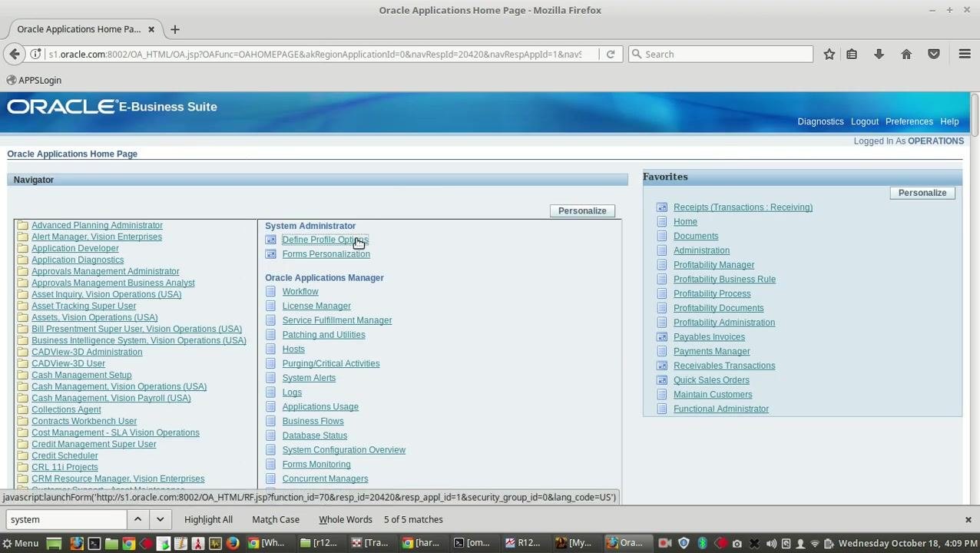Click the Firefox back arrow button

point(15,54)
